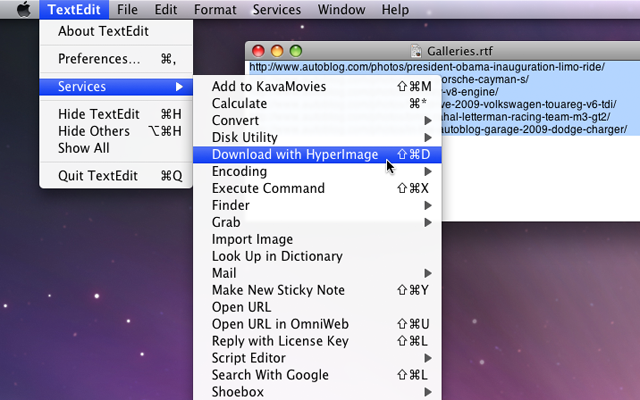Open the Apple menu icon

[23, 10]
